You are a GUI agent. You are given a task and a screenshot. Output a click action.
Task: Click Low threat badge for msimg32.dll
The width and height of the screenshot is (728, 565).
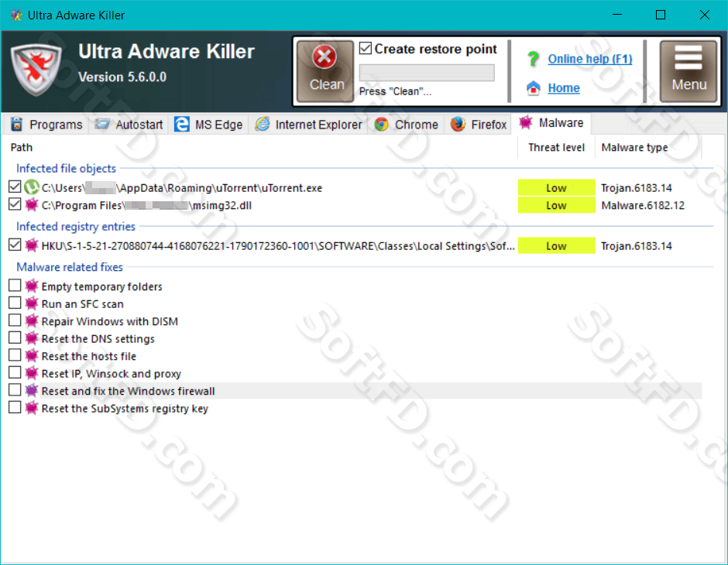coord(556,205)
